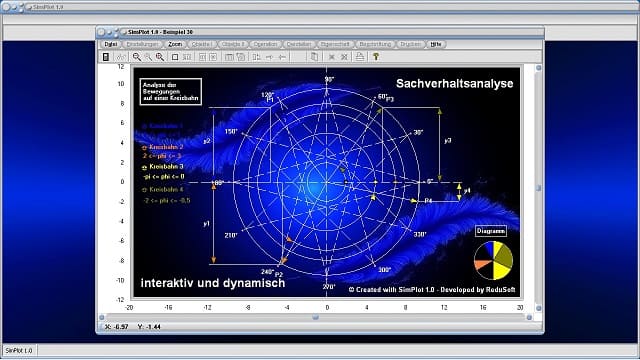Viewport: 640px width, 360px height.
Task: Toggle the Kreisbahn 1 legend entry
Action: 162,126
